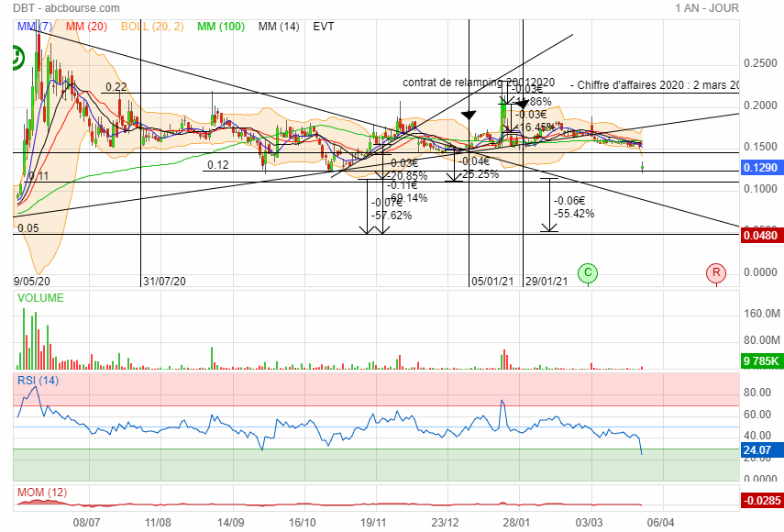Image resolution: width=784 pixels, height=532 pixels.
Task: Click the 160.0M volume axis label
Action: pos(762,314)
